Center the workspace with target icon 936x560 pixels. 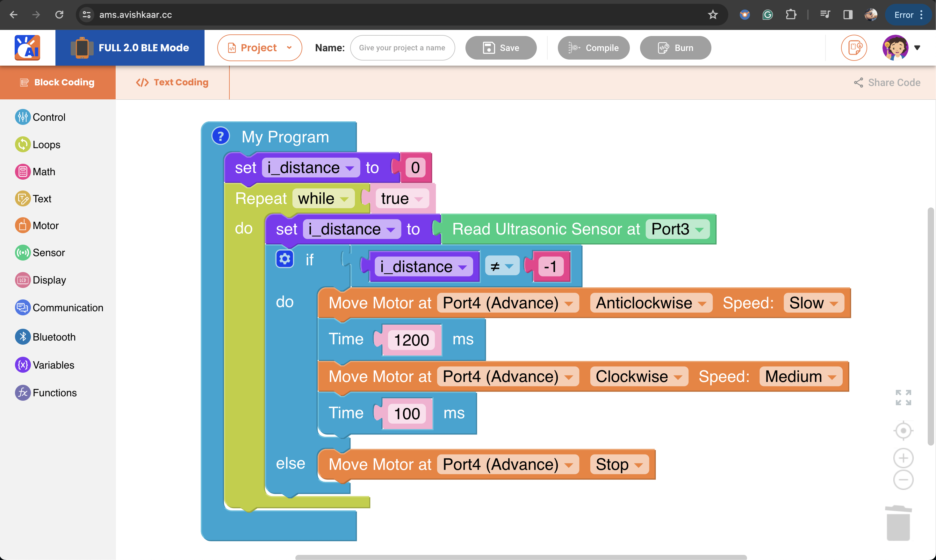[903, 431]
